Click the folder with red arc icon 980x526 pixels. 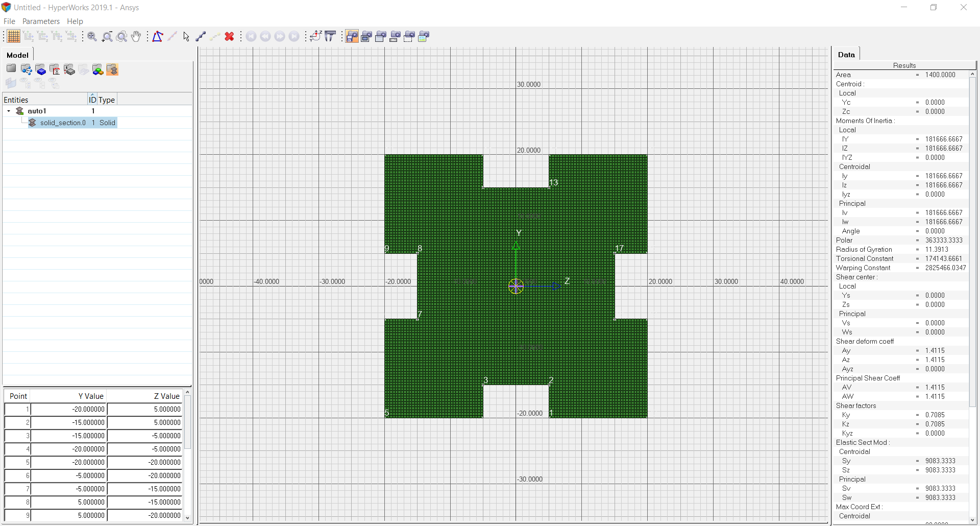55,69
